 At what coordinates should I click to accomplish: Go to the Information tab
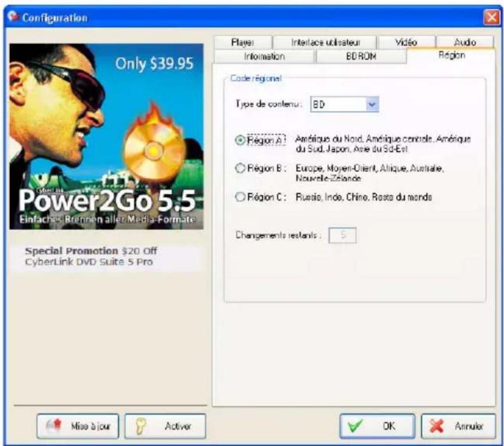coord(264,56)
